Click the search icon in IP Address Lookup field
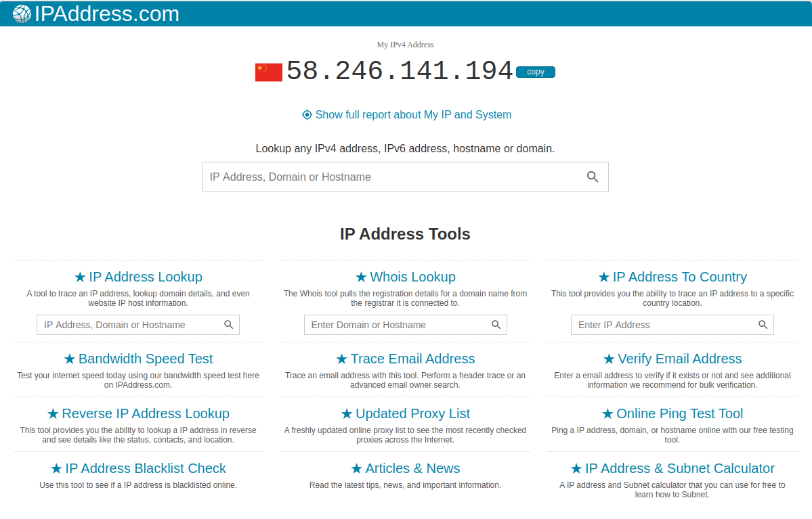Screen dimensions: 812x519 [228, 325]
